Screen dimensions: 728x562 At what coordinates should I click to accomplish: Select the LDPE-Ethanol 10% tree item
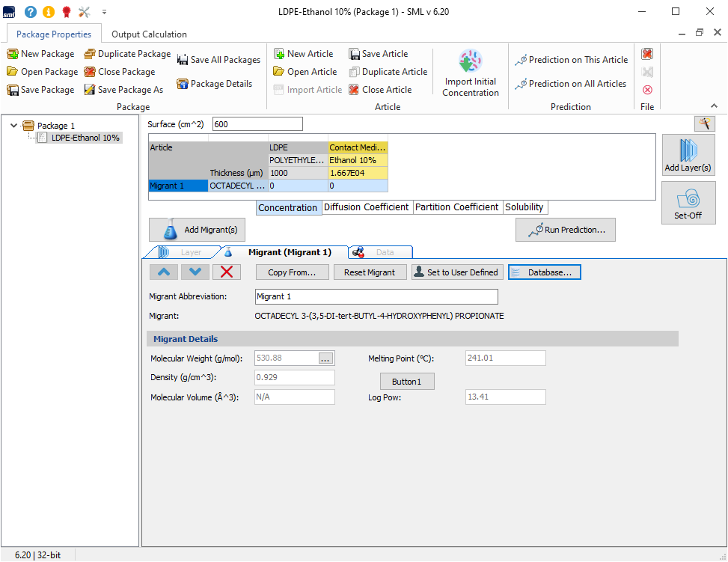pyautogui.click(x=85, y=138)
